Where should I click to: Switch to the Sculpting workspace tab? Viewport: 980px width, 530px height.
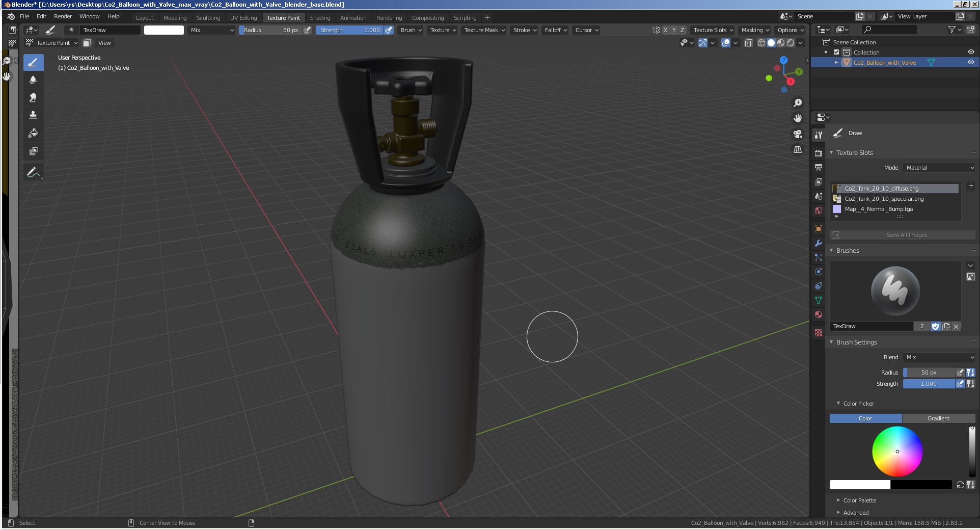[208, 17]
